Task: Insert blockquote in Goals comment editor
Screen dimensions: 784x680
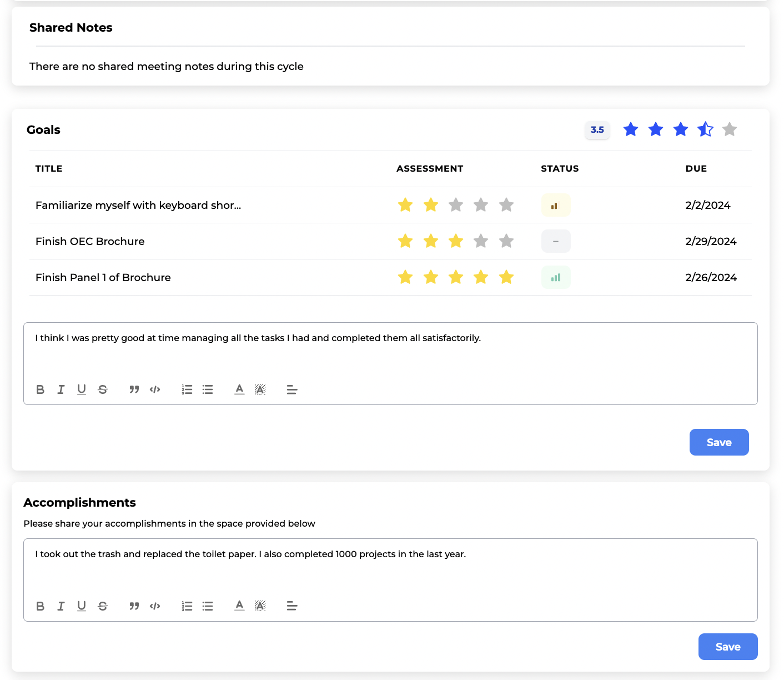Action: tap(134, 389)
